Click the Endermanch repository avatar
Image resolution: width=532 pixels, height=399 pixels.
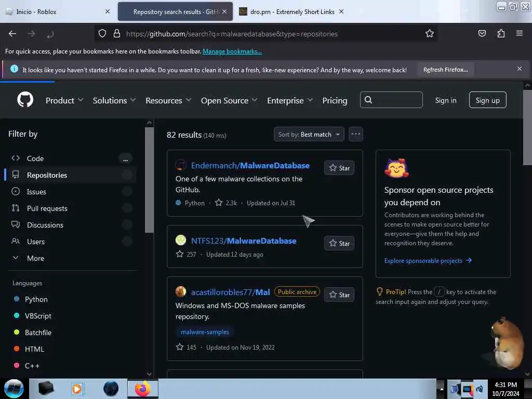coord(180,165)
